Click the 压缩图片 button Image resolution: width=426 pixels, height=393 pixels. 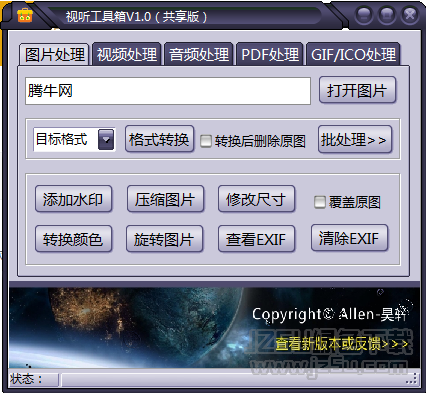165,199
